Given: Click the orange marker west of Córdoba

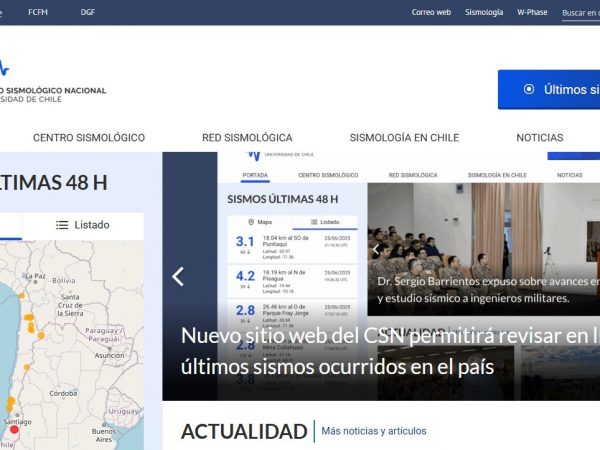Looking at the screenshot, I should tap(27, 367).
